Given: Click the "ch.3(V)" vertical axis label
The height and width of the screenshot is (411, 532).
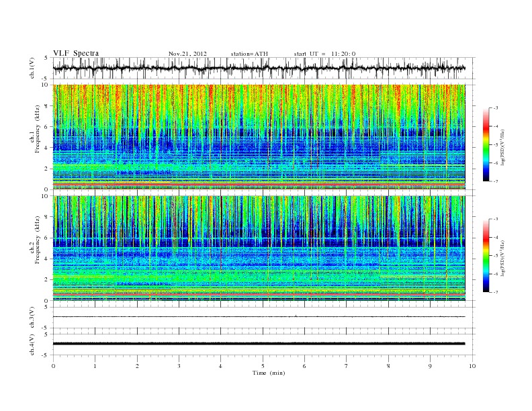Looking at the screenshot, I should tap(32, 318).
